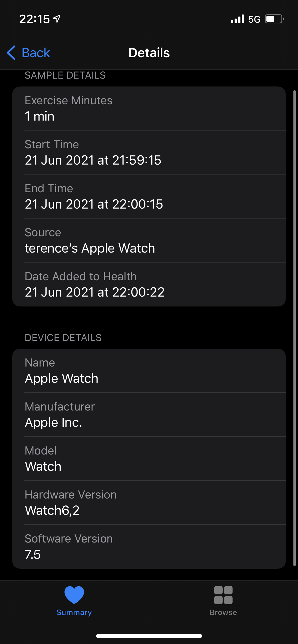Open the Browse grid icon
The image size is (298, 644).
click(x=223, y=595)
